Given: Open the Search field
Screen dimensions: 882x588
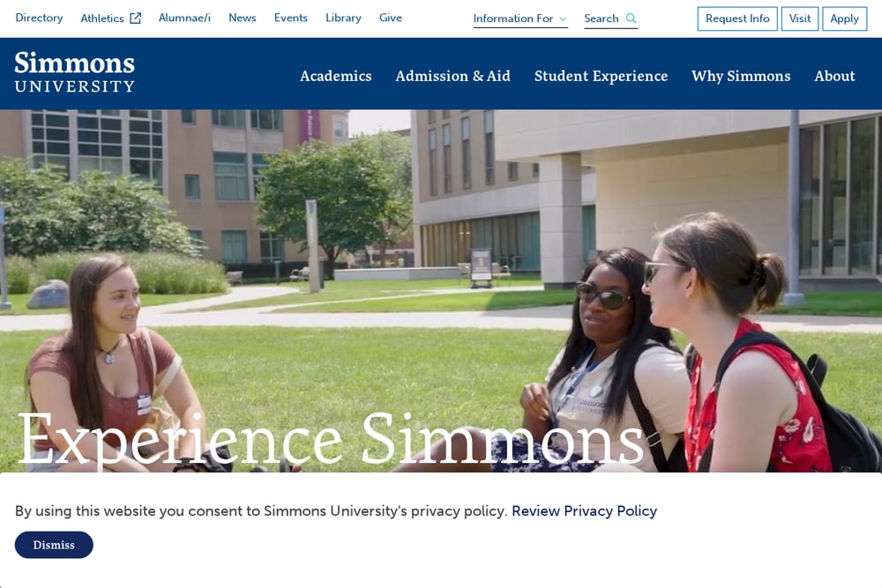Looking at the screenshot, I should click(610, 19).
